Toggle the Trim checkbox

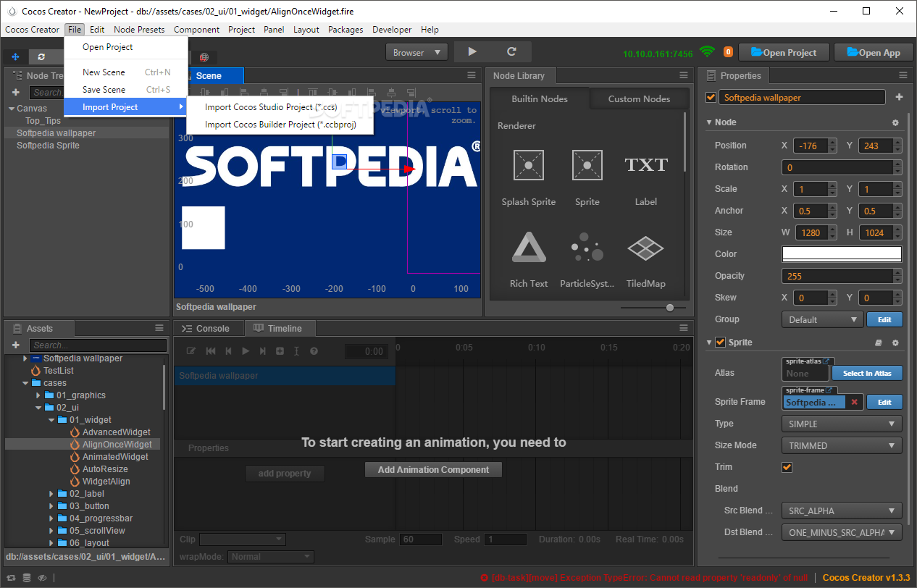click(787, 467)
